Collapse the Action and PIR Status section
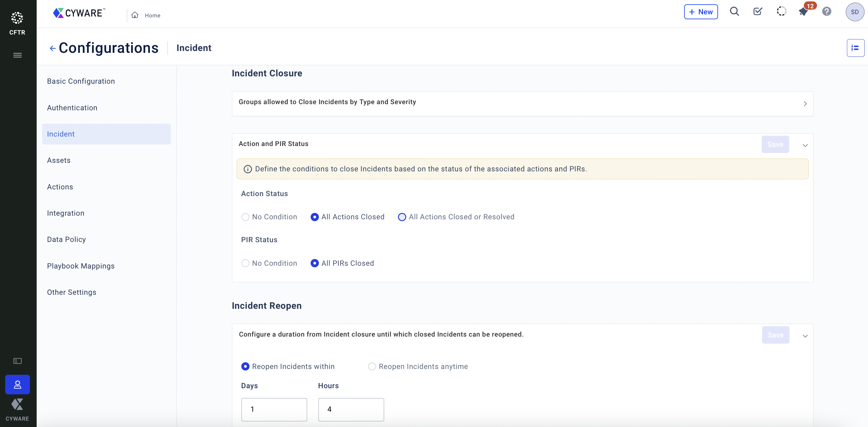868x427 pixels. tap(805, 146)
